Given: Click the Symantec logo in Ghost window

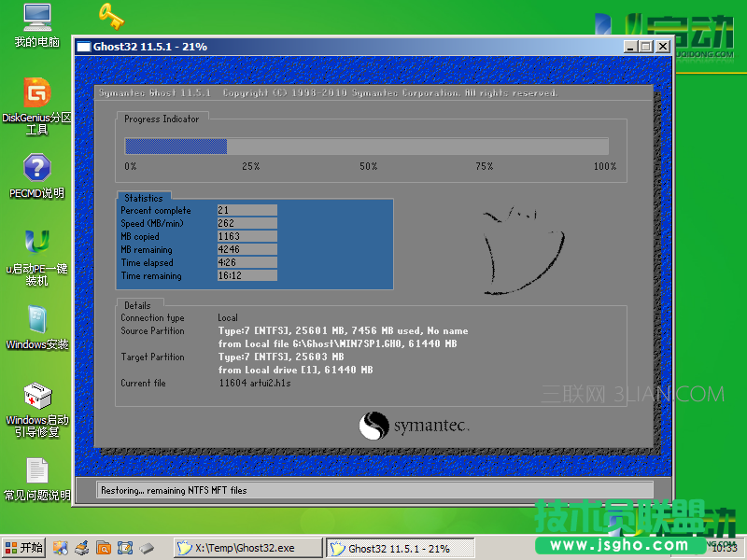Looking at the screenshot, I should tap(414, 426).
